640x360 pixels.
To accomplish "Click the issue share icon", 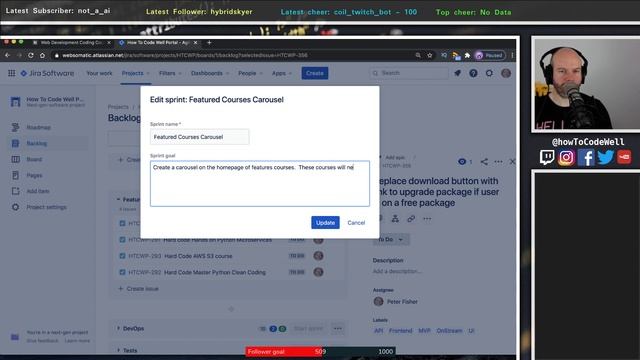I will (484, 162).
